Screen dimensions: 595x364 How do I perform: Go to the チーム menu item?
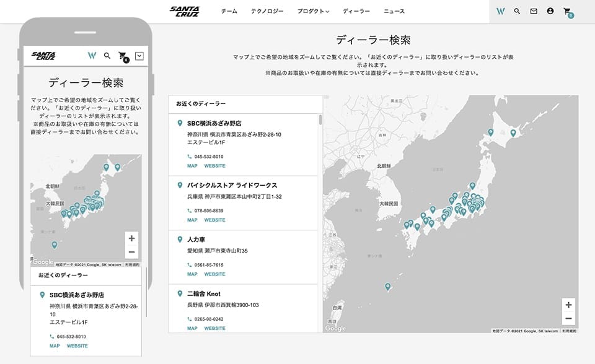point(229,11)
